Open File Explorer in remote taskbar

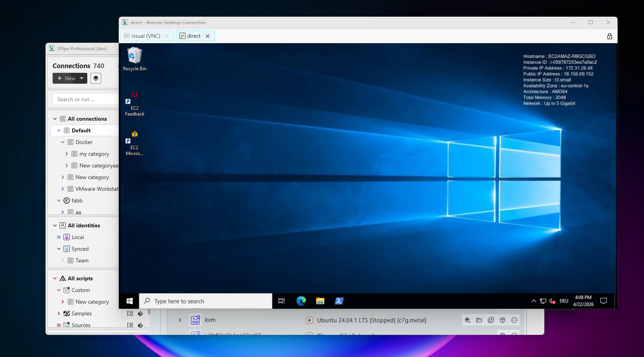320,301
